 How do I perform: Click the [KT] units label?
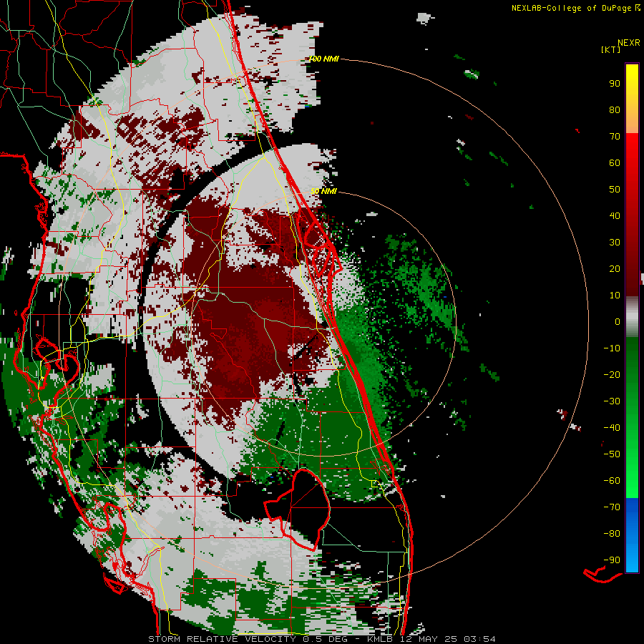[611, 49]
